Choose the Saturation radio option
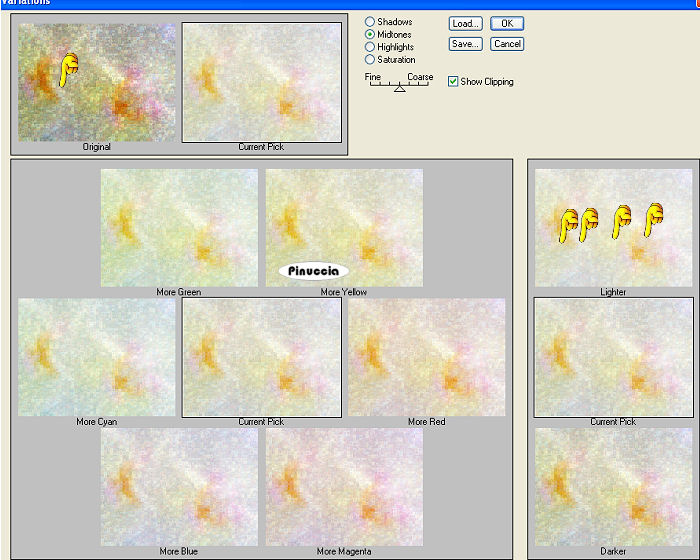This screenshot has height=560, width=700. [370, 59]
